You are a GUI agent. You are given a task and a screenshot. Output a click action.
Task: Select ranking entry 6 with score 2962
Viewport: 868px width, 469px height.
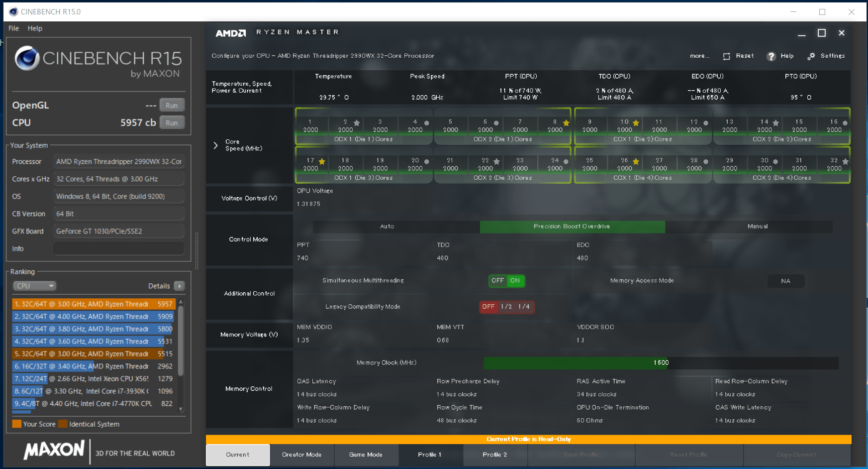tap(93, 366)
